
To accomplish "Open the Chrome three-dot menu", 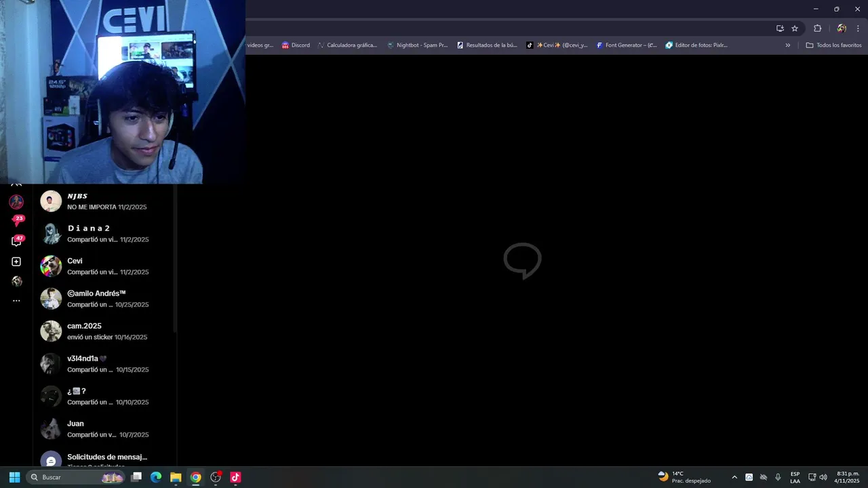I will coord(858,28).
